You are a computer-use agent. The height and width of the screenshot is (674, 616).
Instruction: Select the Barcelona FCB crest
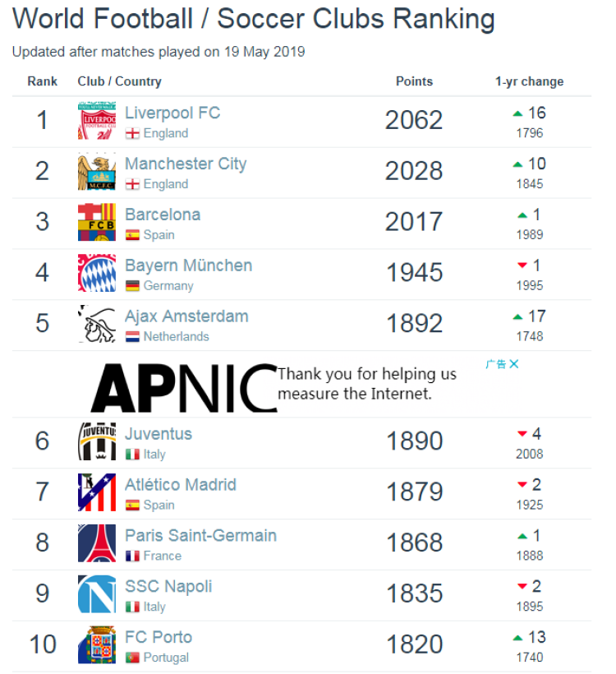coord(97,222)
